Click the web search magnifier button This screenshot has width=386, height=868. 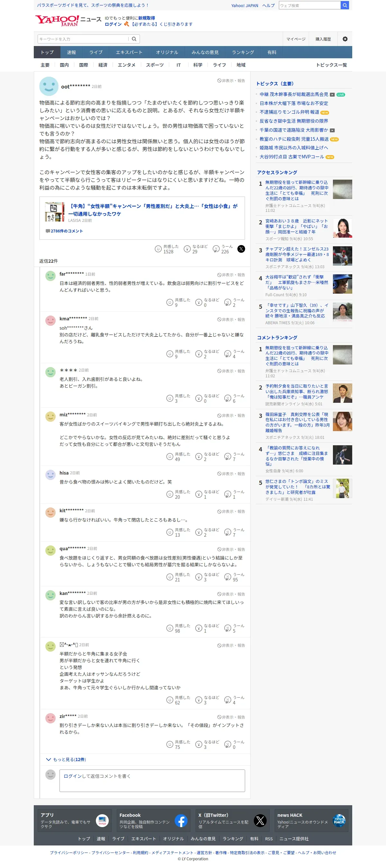[345, 5]
